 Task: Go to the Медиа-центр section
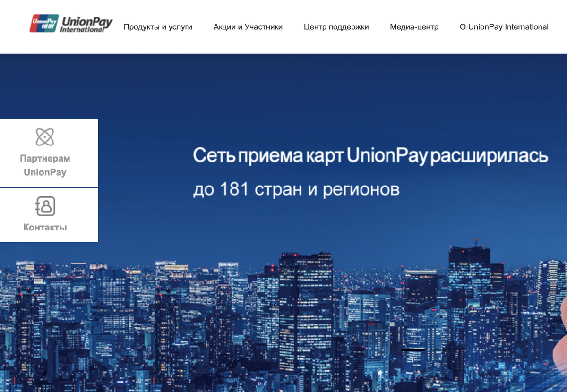[x=414, y=27]
